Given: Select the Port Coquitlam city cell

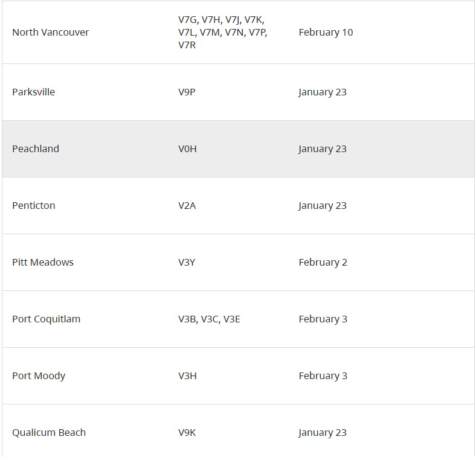Looking at the screenshot, I should point(46,319).
